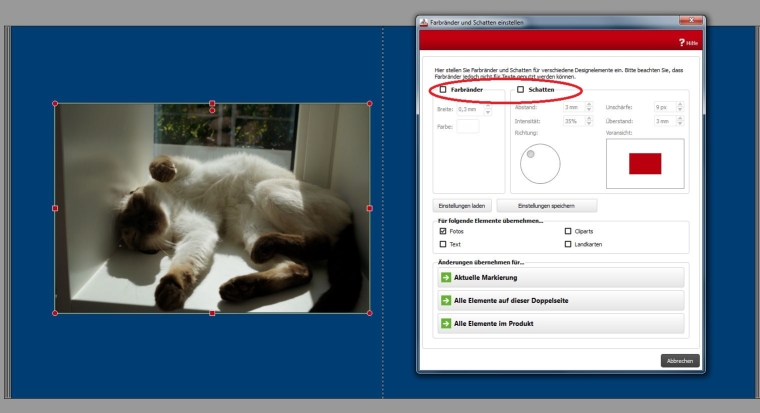Check the Cliparts checkbox

pos(568,231)
